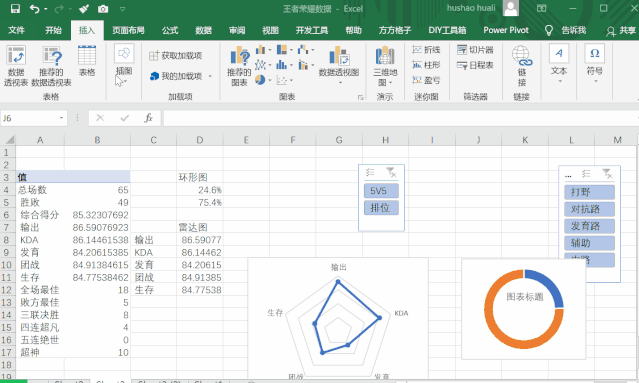Click the ribbon display options icon
The height and width of the screenshot is (383, 639).
coord(542,8)
